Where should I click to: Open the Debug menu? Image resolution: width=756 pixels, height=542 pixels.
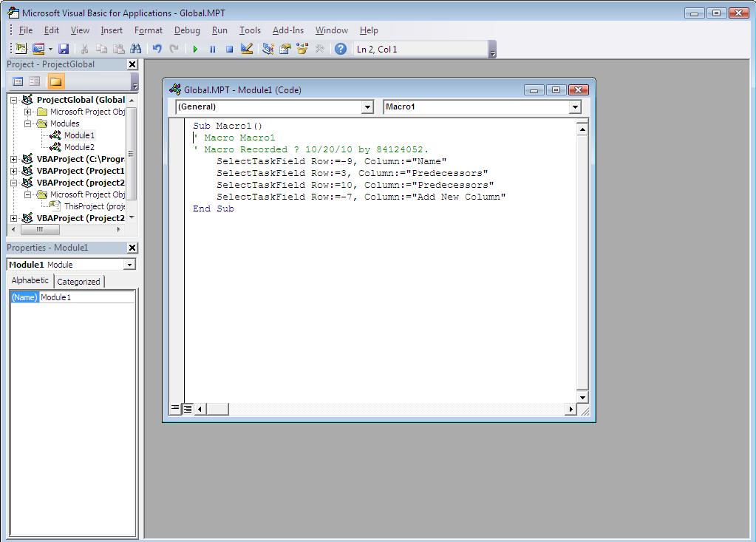[x=187, y=30]
